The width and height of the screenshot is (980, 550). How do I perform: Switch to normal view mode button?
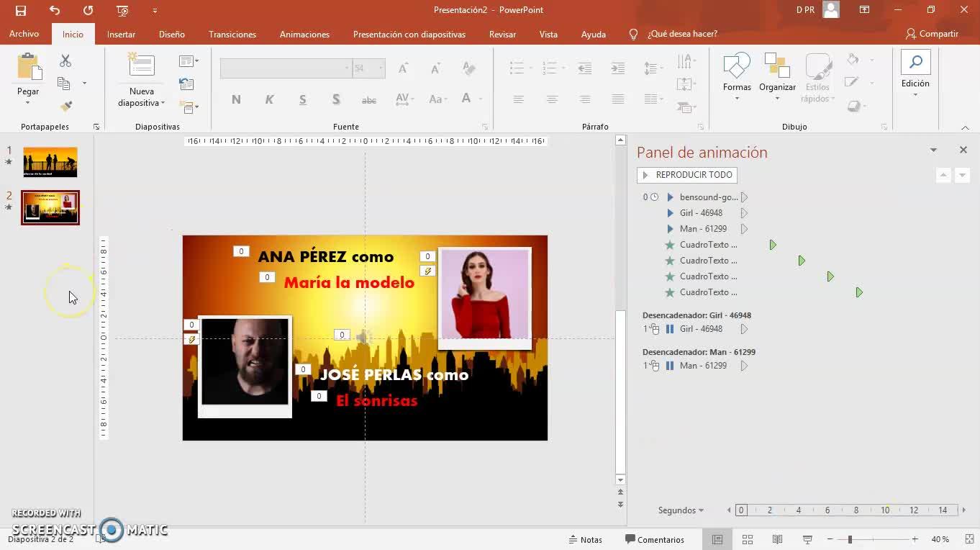click(717, 539)
